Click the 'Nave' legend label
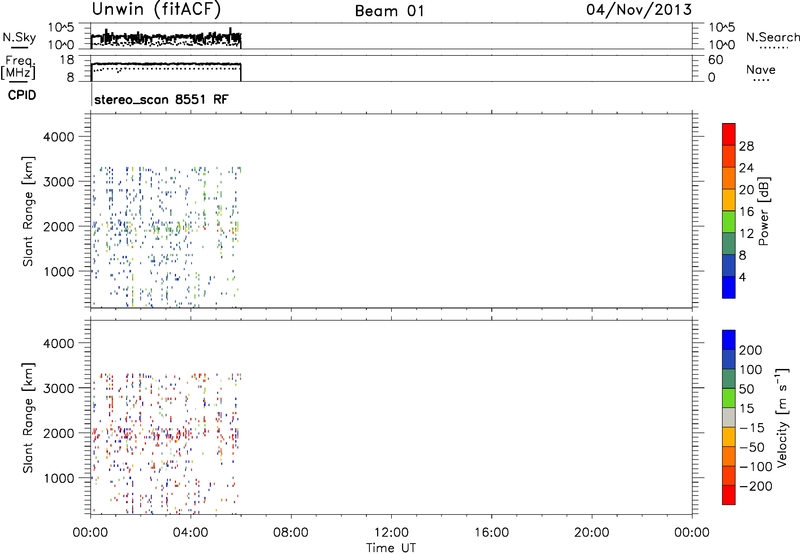The width and height of the screenshot is (800, 554). pos(761,69)
